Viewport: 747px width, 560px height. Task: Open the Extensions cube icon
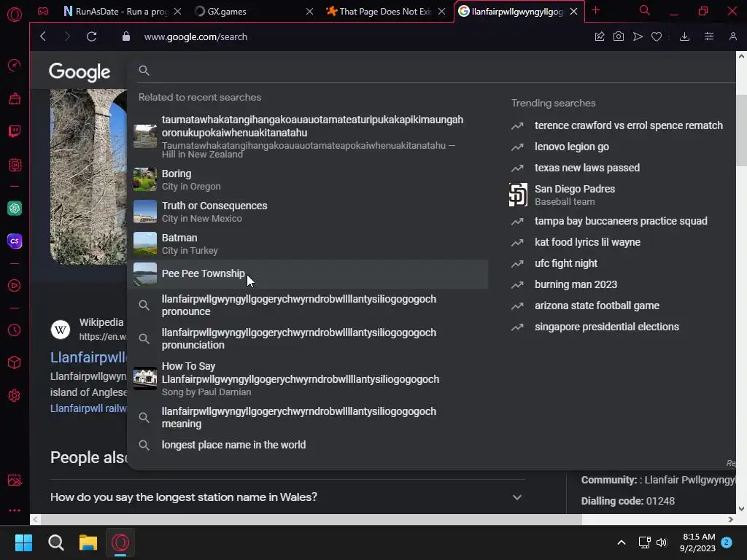[x=15, y=363]
